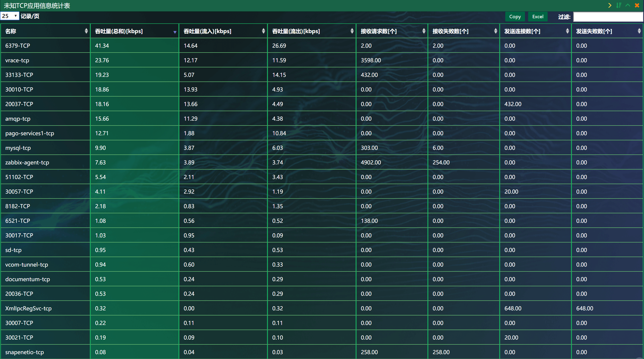The image size is (644, 359).
Task: Click total throughput value 23.76
Action: [102, 60]
